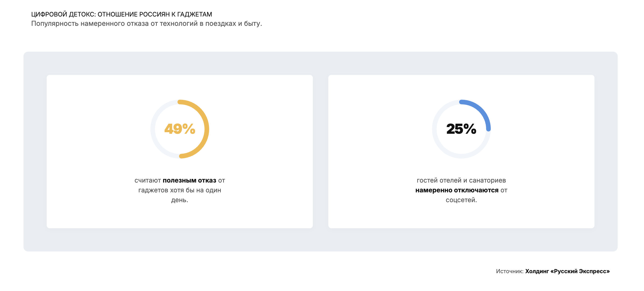Click the subtitle starting with 'Популярность намеренного отказа'
This screenshot has width=644, height=291.
pyautogui.click(x=146, y=23)
